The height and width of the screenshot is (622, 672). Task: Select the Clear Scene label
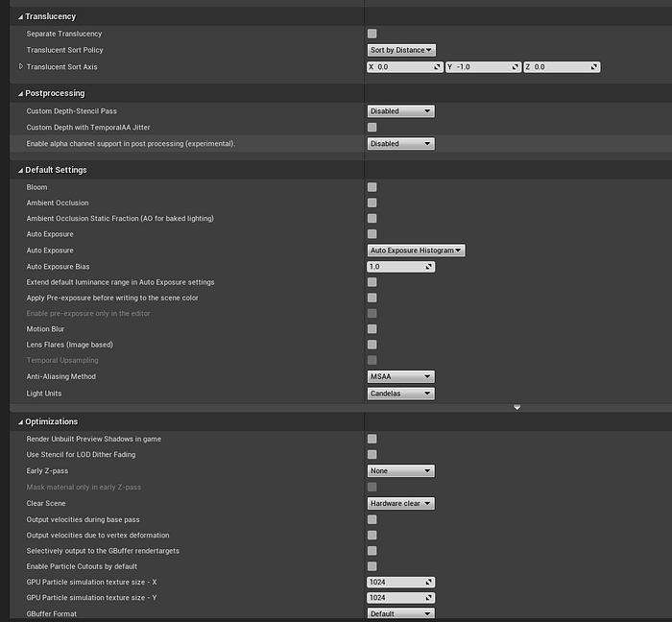click(46, 503)
